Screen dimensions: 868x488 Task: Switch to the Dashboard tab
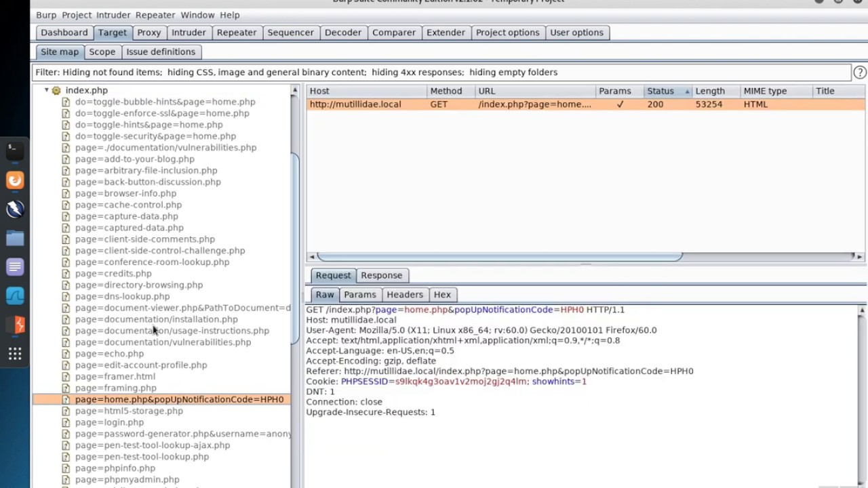(x=64, y=33)
